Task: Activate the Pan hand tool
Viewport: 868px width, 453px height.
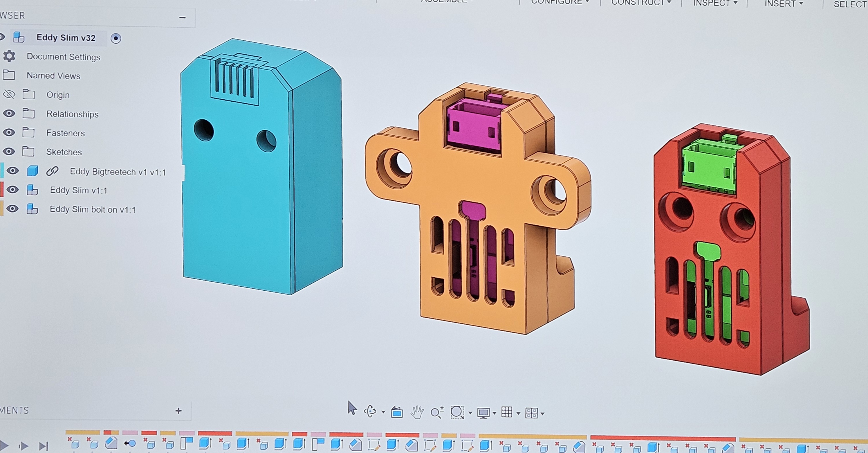Action: coord(417,412)
